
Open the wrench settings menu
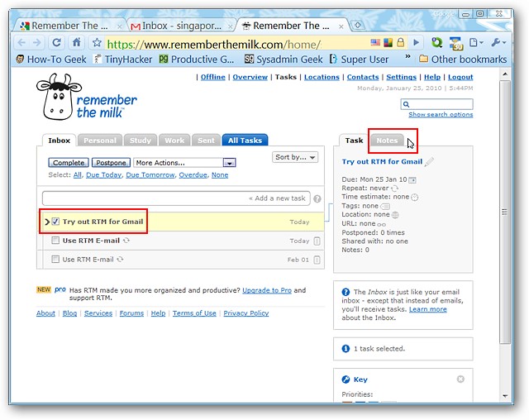tap(498, 42)
